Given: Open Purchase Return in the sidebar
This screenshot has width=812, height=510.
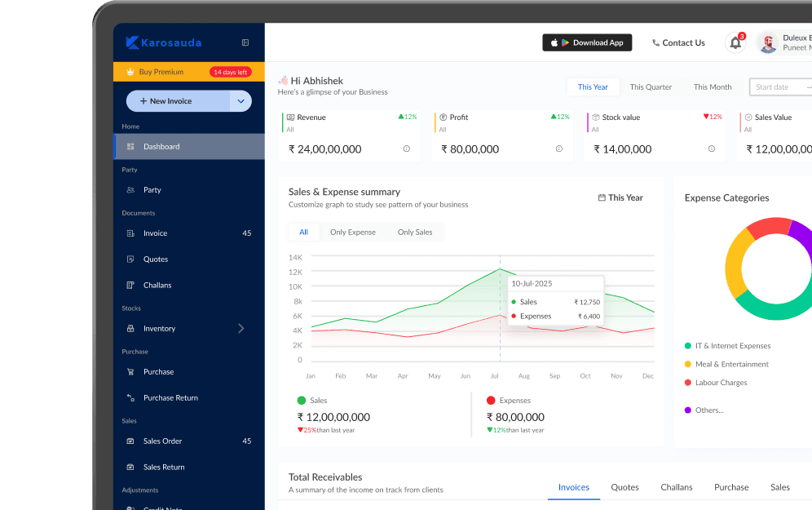Looking at the screenshot, I should tap(170, 397).
